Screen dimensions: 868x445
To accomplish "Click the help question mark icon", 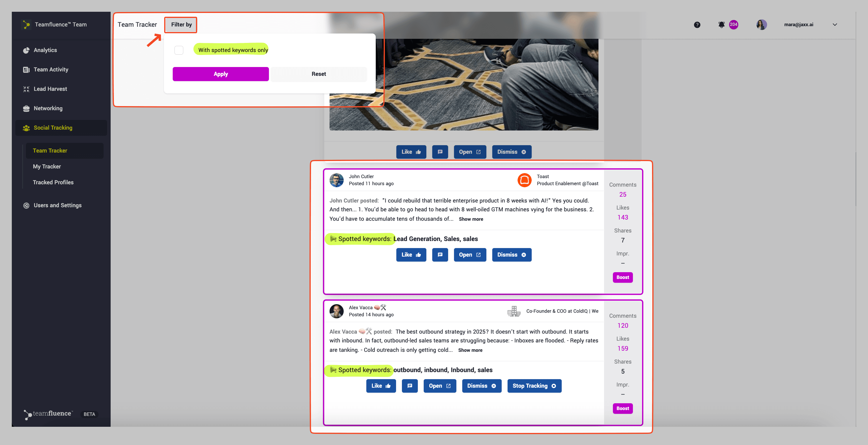I will [x=697, y=25].
